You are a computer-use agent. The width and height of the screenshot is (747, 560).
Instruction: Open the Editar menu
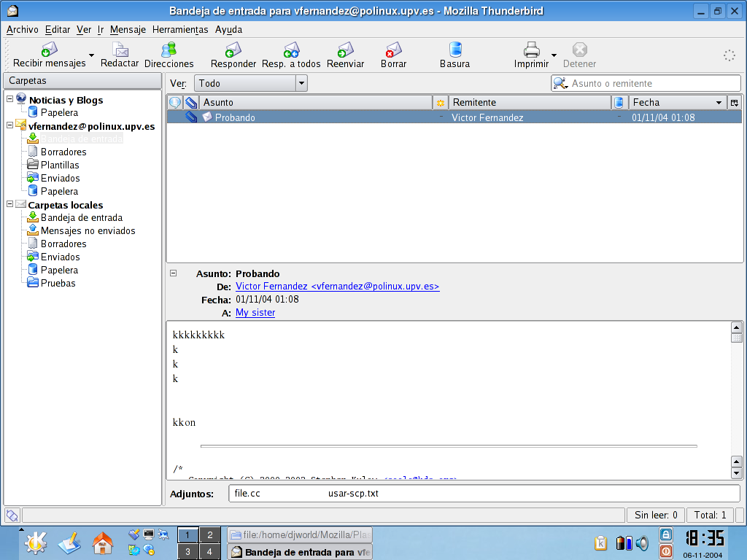[58, 29]
